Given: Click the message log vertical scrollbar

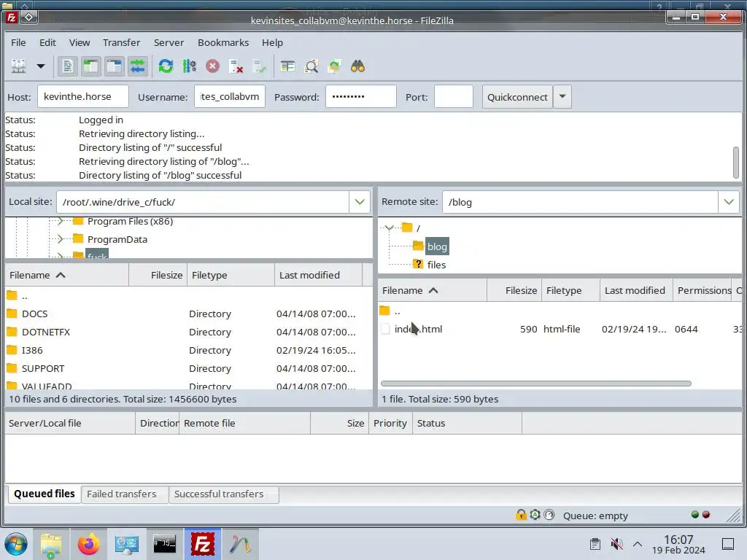Looking at the screenshot, I should point(736,162).
